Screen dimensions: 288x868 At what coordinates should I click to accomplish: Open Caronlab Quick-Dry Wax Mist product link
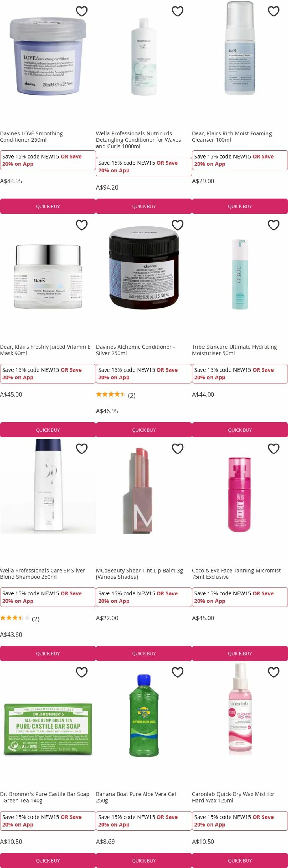[x=233, y=797]
